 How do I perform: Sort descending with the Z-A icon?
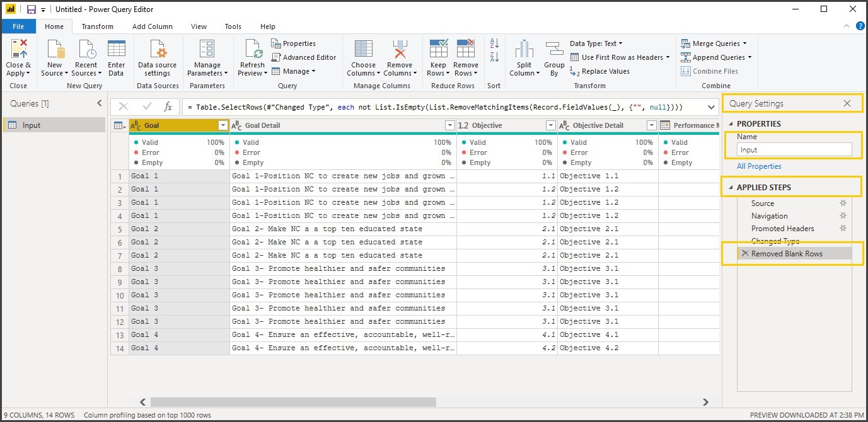tap(494, 57)
